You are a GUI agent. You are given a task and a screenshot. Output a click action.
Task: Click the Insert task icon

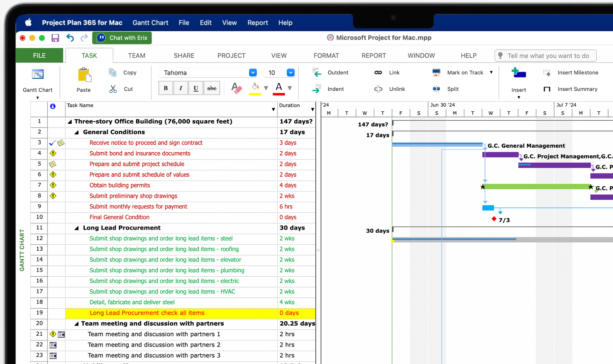coord(519,73)
